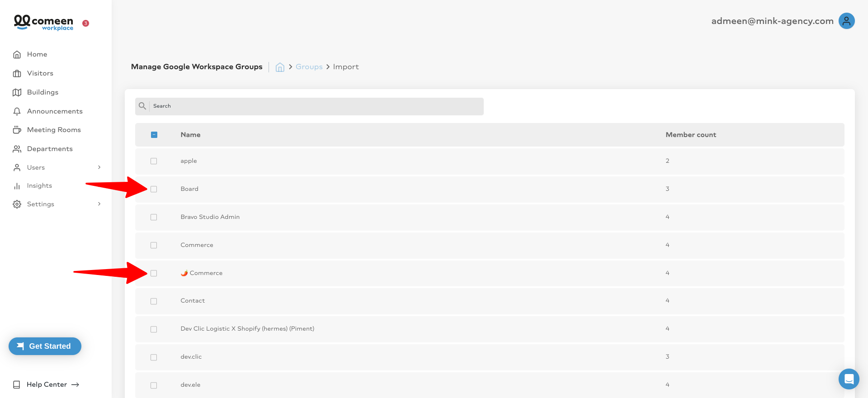The image size is (868, 398).
Task: Check the Board group checkbox
Action: [x=154, y=189]
